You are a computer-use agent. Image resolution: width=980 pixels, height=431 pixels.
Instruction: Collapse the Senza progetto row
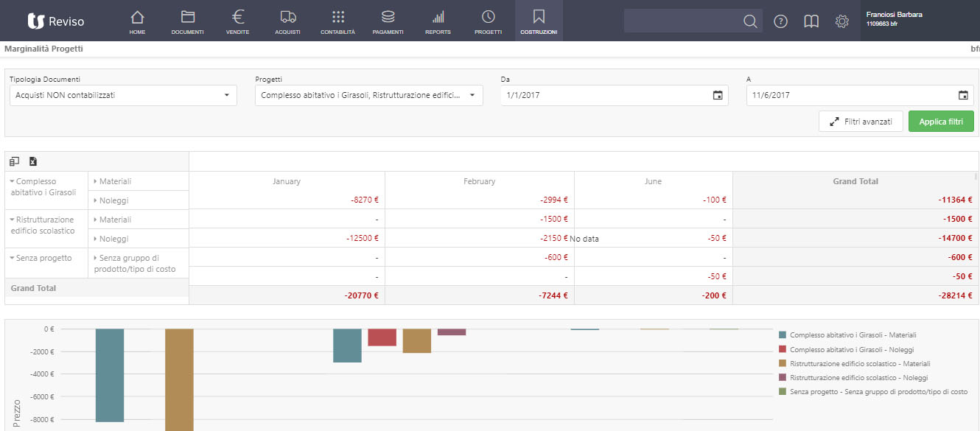(x=12, y=258)
